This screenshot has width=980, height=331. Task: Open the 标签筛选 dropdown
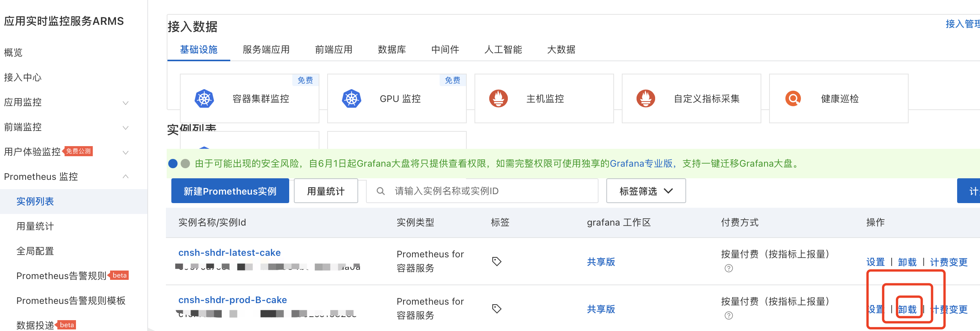point(646,191)
